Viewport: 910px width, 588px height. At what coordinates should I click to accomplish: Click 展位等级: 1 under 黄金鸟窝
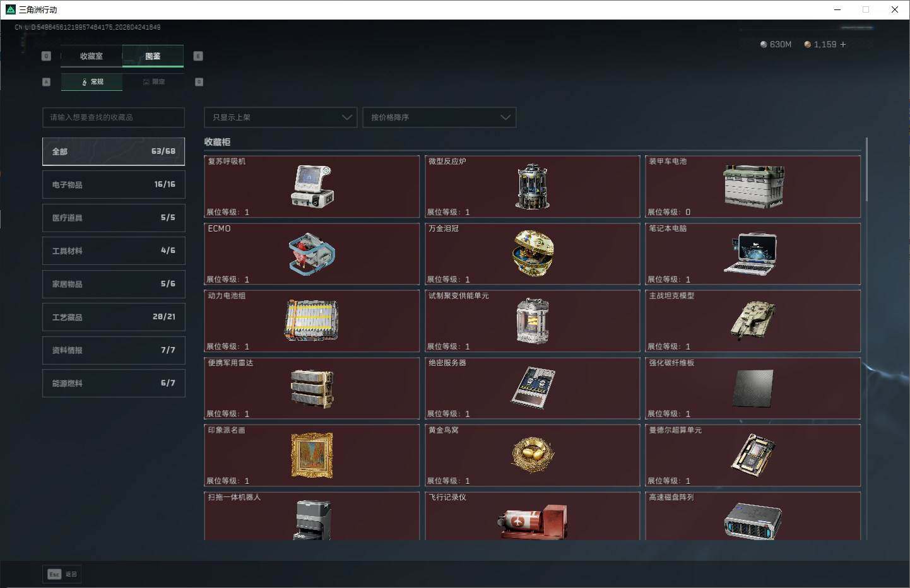pos(449,481)
